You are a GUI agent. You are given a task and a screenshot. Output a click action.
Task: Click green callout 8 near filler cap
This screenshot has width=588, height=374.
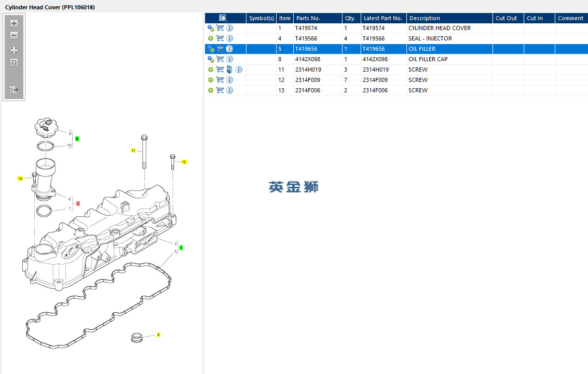pos(77,138)
